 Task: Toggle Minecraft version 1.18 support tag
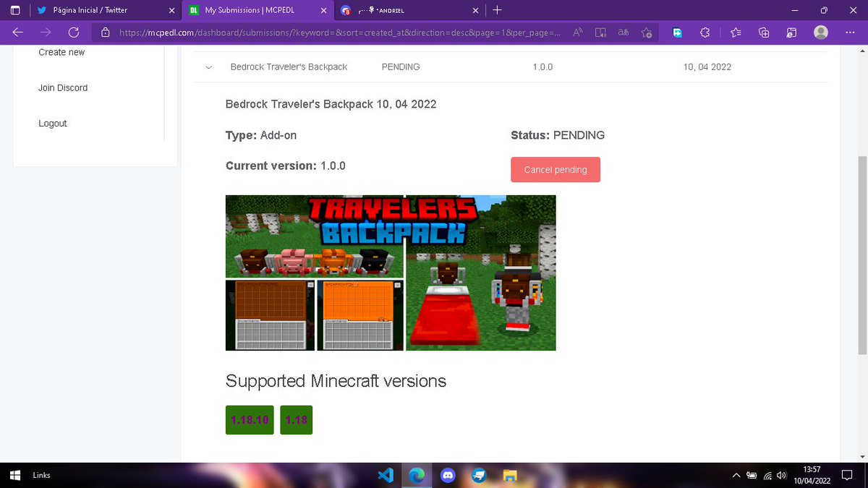[x=296, y=419]
